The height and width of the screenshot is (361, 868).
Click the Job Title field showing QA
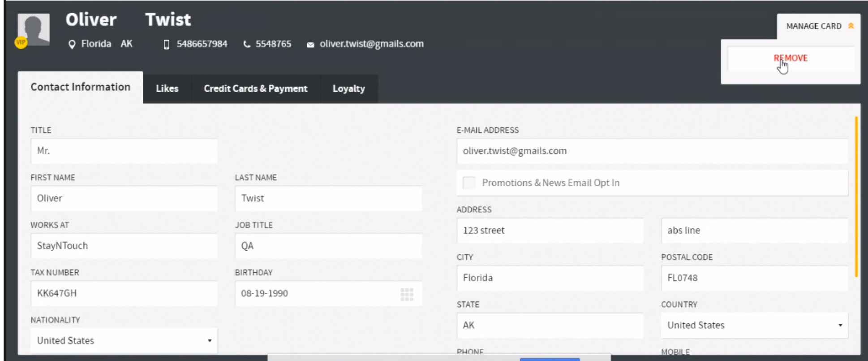[328, 246]
